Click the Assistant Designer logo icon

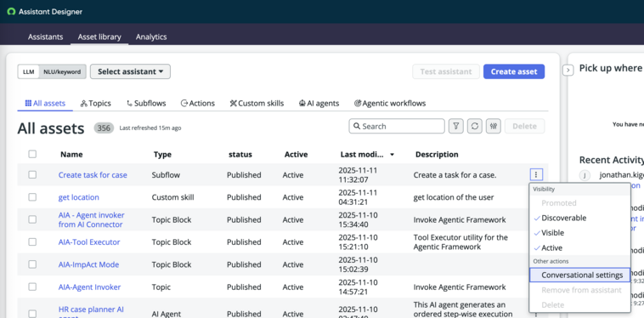point(11,12)
